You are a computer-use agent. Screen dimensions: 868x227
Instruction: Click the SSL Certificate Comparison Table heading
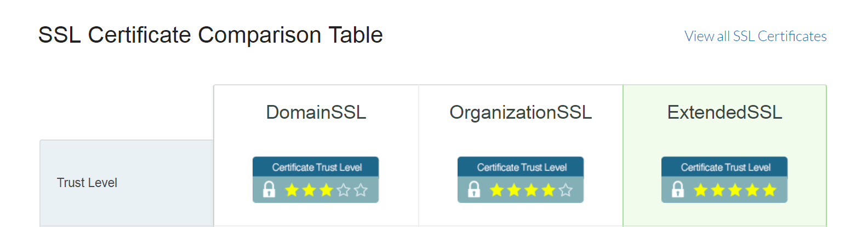[x=210, y=35]
